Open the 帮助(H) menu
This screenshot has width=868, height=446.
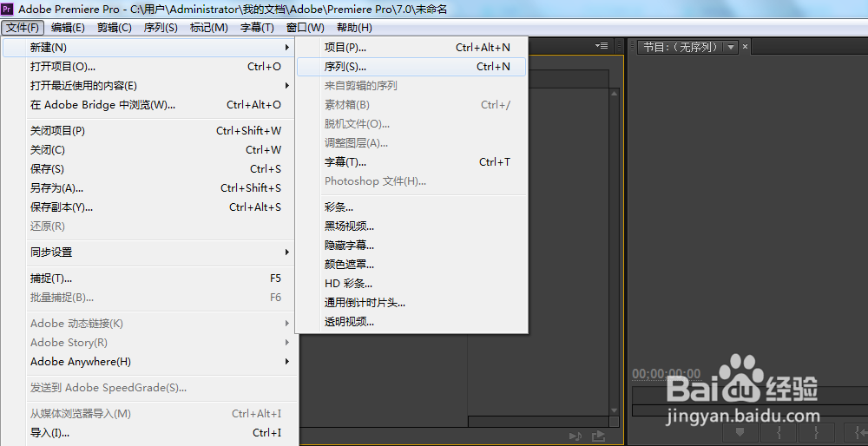354,27
